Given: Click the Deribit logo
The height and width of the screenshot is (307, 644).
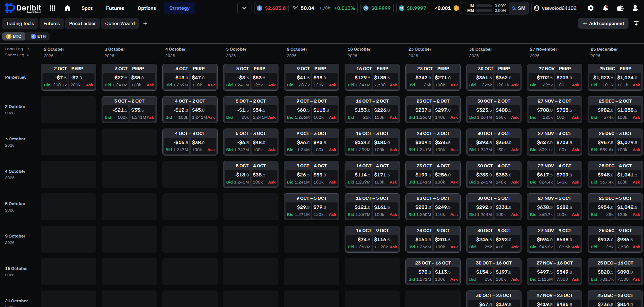Looking at the screenshot, I should pos(23,8).
